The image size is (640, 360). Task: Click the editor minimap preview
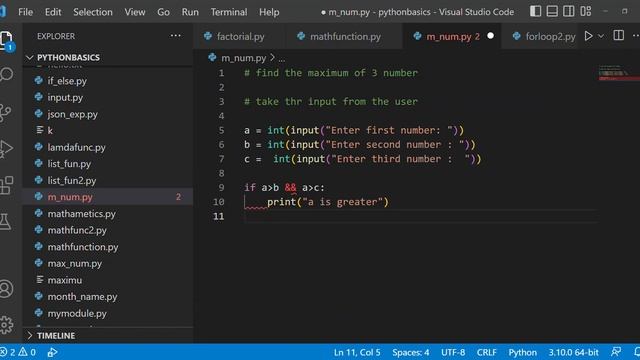(619, 73)
